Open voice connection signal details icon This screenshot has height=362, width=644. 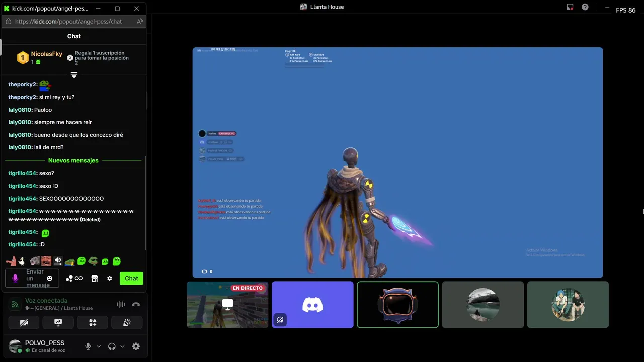point(15,304)
